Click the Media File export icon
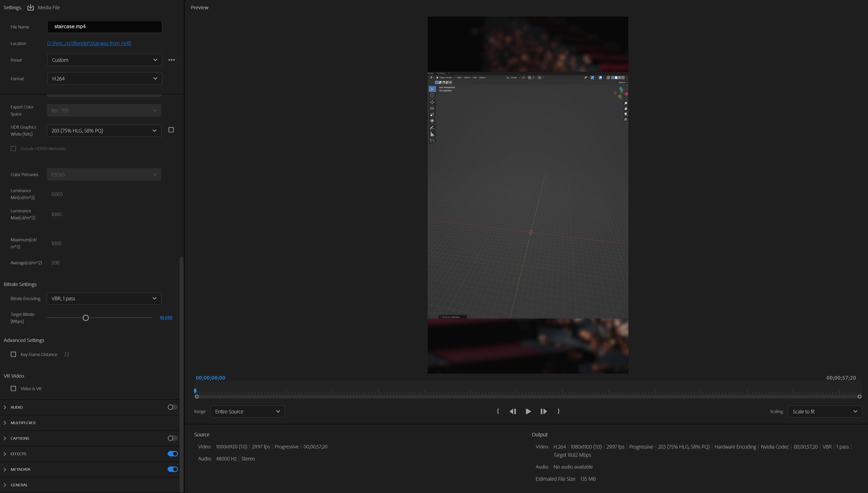This screenshot has width=868, height=493. [x=31, y=8]
